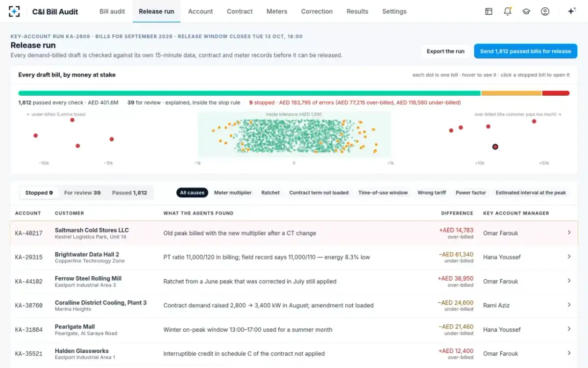This screenshot has height=368, width=588.
Task: Go to the Account tab
Action: tap(200, 11)
